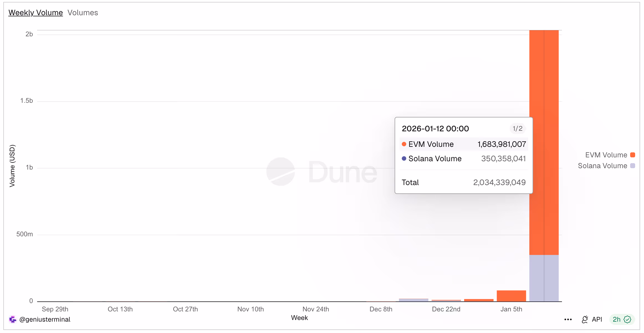Open the @geniusterminal author link
Viewport: 644px width, 333px height.
click(45, 319)
